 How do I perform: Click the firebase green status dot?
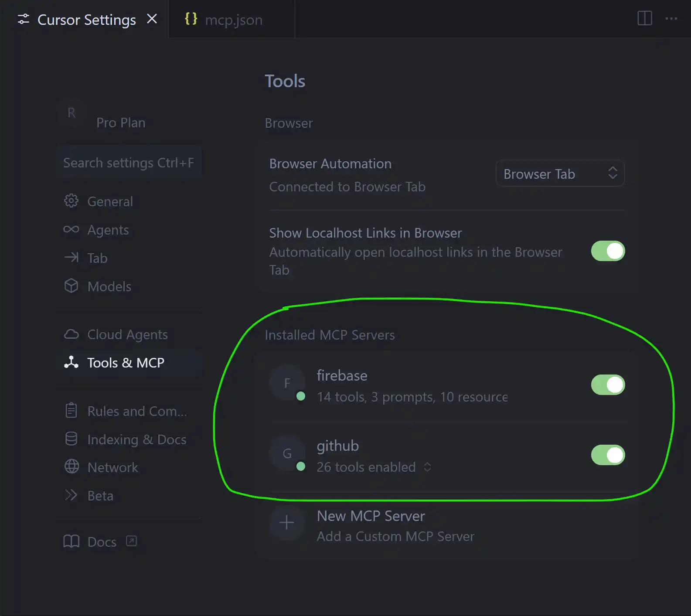[x=300, y=396]
